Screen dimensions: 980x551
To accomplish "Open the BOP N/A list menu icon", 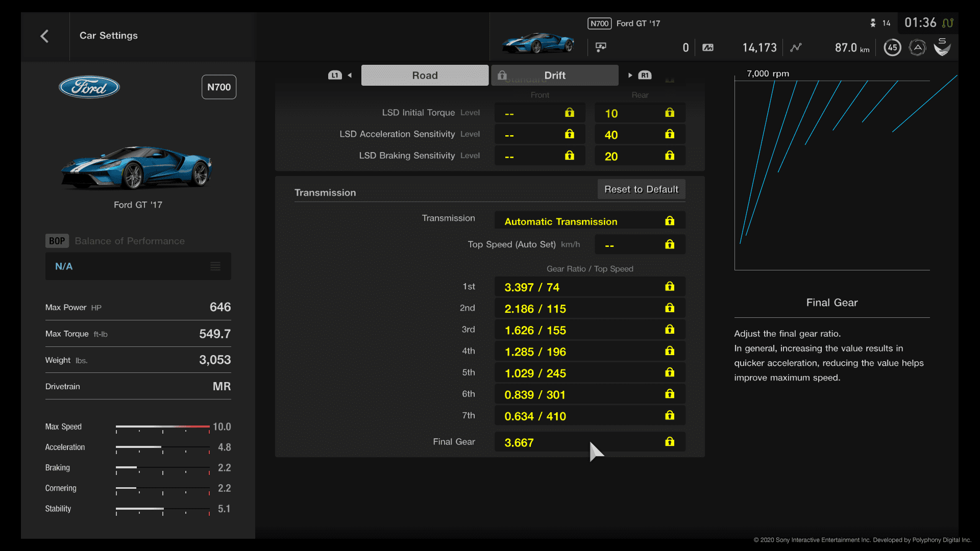I will [x=215, y=266].
